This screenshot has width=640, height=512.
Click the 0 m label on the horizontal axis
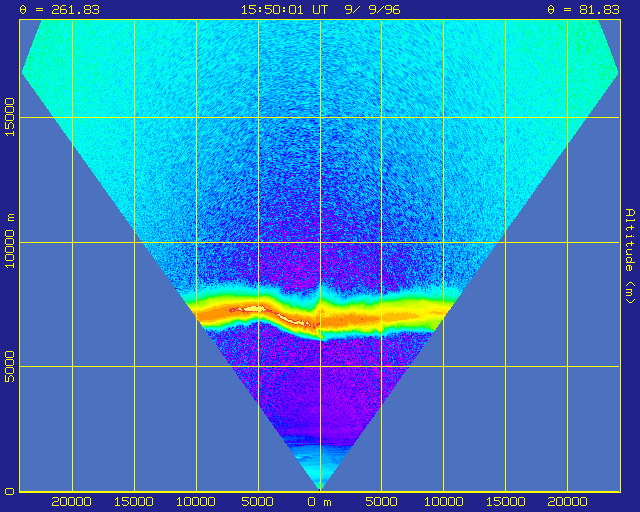[x=320, y=502]
